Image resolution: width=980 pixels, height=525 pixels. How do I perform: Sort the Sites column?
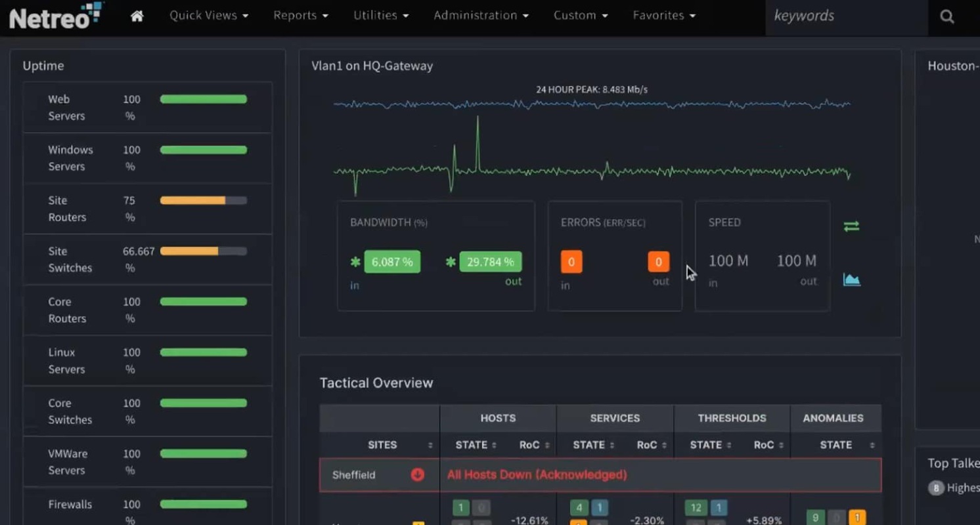[x=430, y=445]
